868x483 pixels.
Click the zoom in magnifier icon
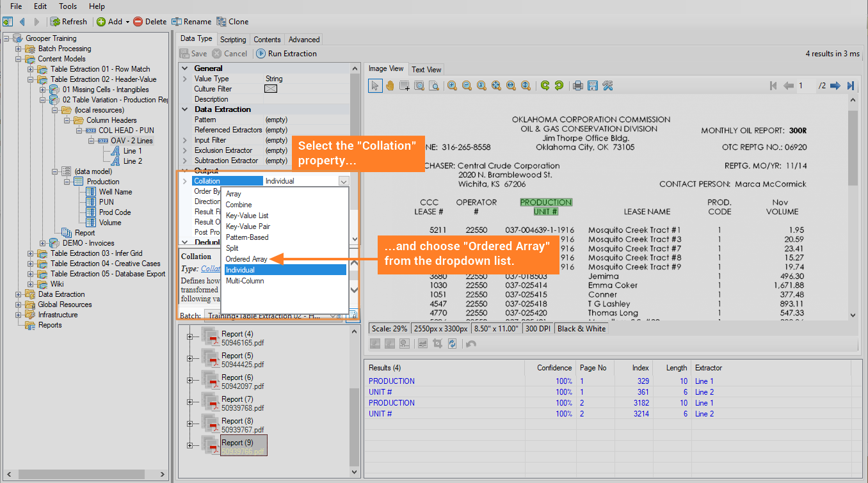452,86
